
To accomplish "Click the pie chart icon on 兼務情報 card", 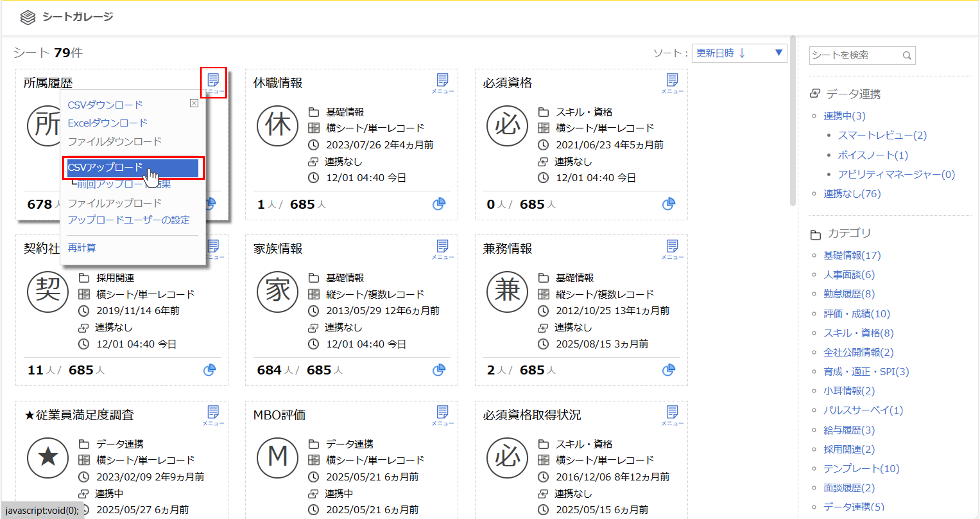I will (668, 369).
